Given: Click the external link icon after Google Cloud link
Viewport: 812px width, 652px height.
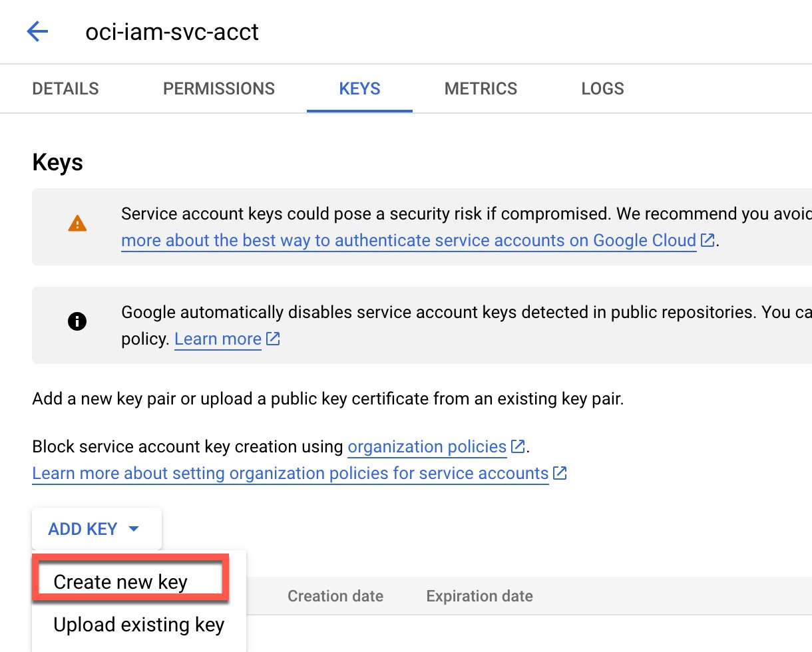Looking at the screenshot, I should pyautogui.click(x=707, y=240).
